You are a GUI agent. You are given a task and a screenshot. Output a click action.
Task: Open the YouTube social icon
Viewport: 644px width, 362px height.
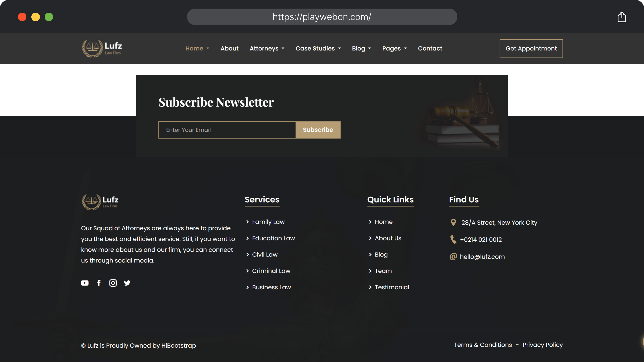point(85,283)
